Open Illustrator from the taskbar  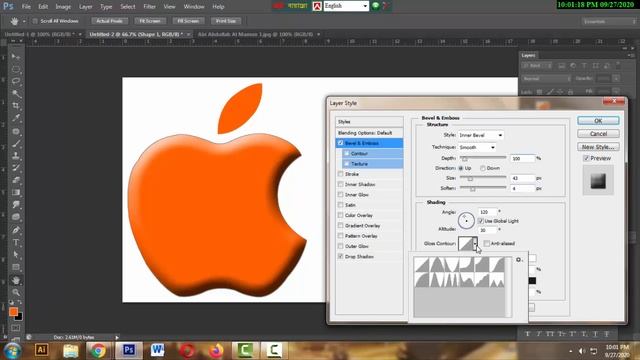41,350
